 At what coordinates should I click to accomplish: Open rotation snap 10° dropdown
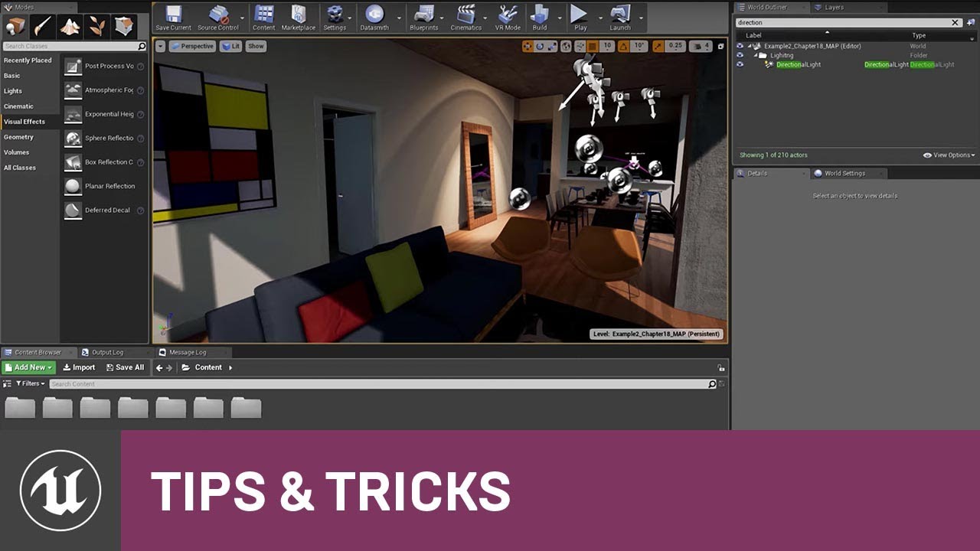(x=640, y=46)
